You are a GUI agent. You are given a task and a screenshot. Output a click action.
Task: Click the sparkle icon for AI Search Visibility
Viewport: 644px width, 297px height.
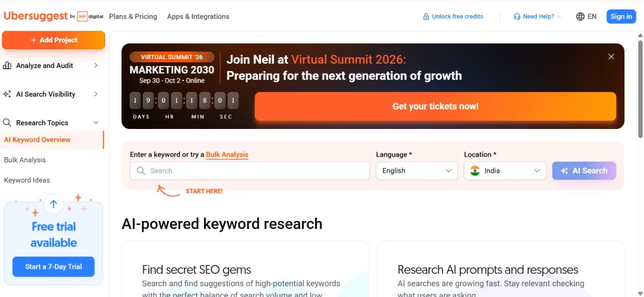click(x=7, y=94)
